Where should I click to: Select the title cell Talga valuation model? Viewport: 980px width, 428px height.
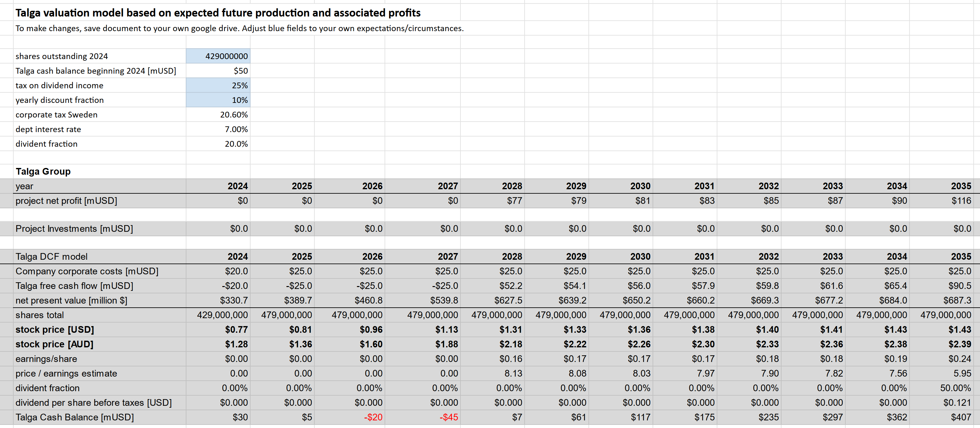pos(218,13)
